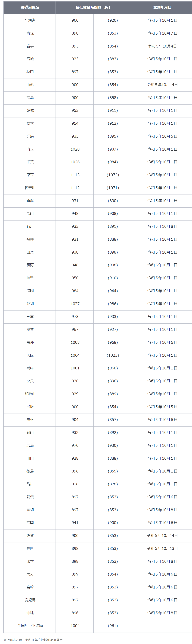This screenshot has height=644, width=192.
Task: Click Kanagawa's wage value 1112
Action: pos(75,188)
